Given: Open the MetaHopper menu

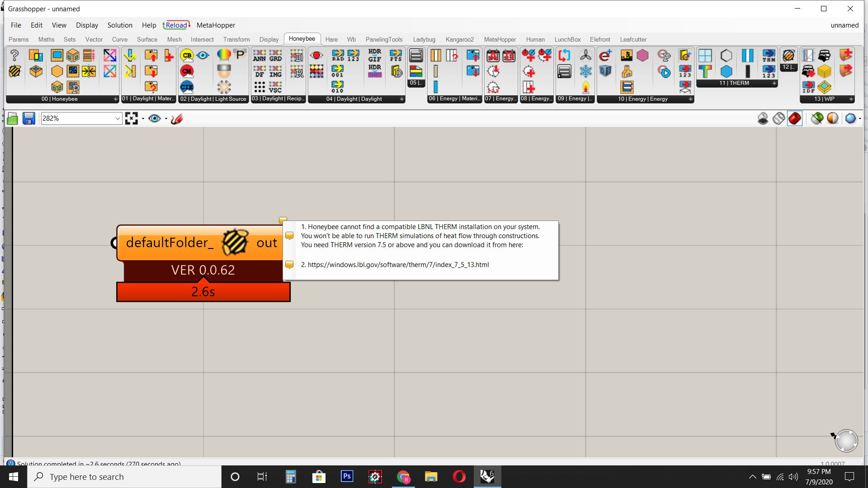Looking at the screenshot, I should tap(216, 25).
